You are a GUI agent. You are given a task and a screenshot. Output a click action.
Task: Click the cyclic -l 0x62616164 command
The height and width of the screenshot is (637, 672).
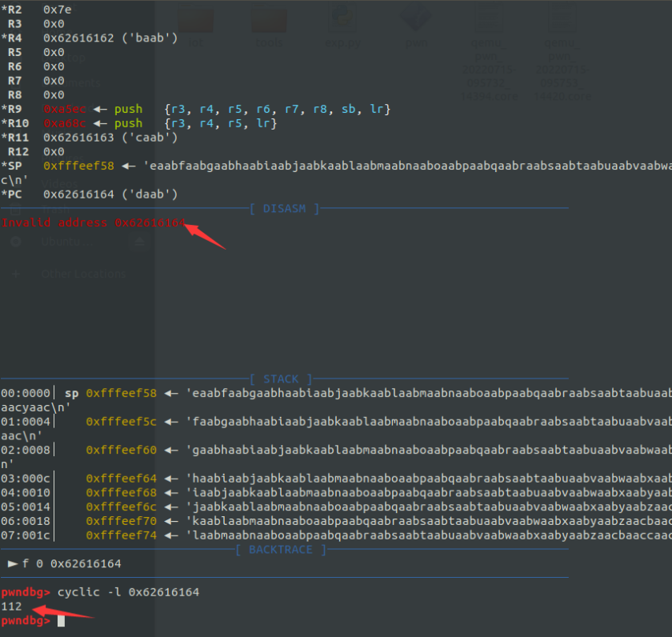click(128, 592)
